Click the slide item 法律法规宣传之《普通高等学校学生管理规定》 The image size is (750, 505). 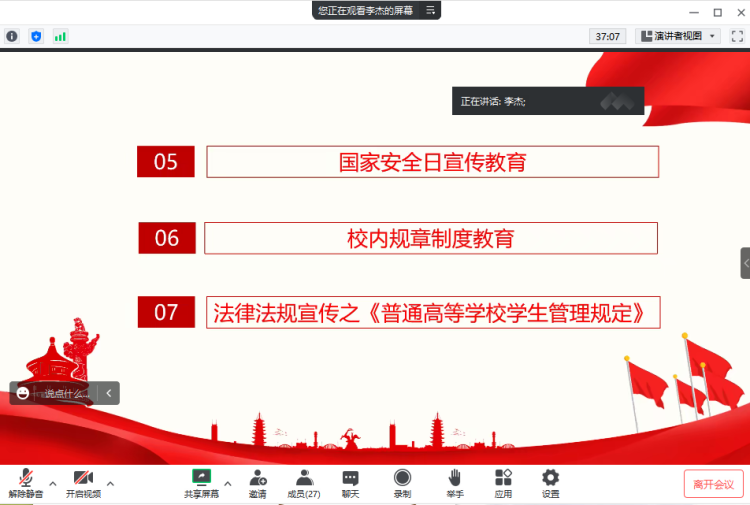point(433,313)
